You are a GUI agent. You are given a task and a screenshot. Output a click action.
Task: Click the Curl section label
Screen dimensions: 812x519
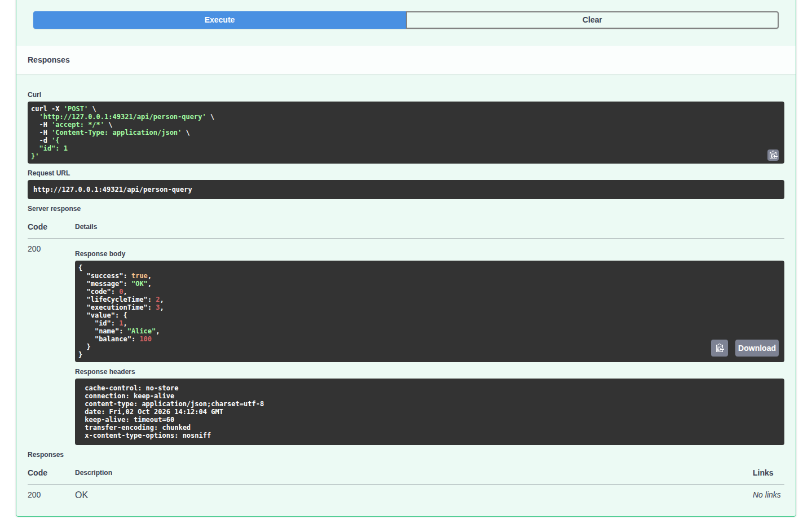[x=34, y=95]
